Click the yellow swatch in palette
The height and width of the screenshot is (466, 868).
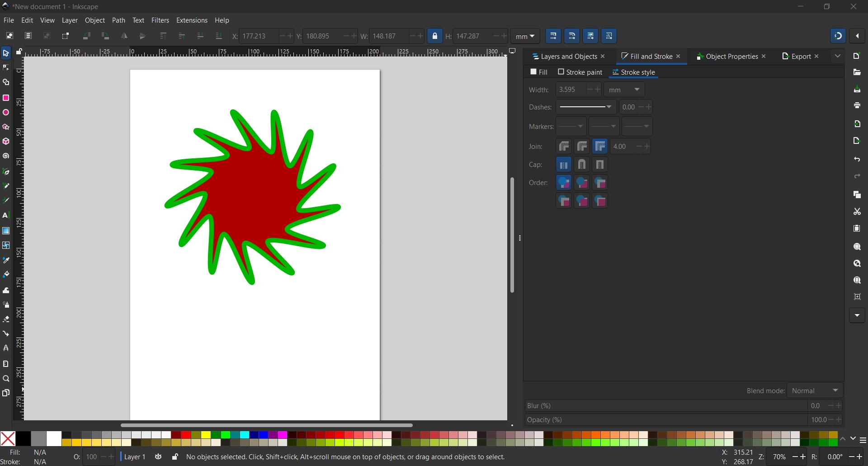(206, 435)
